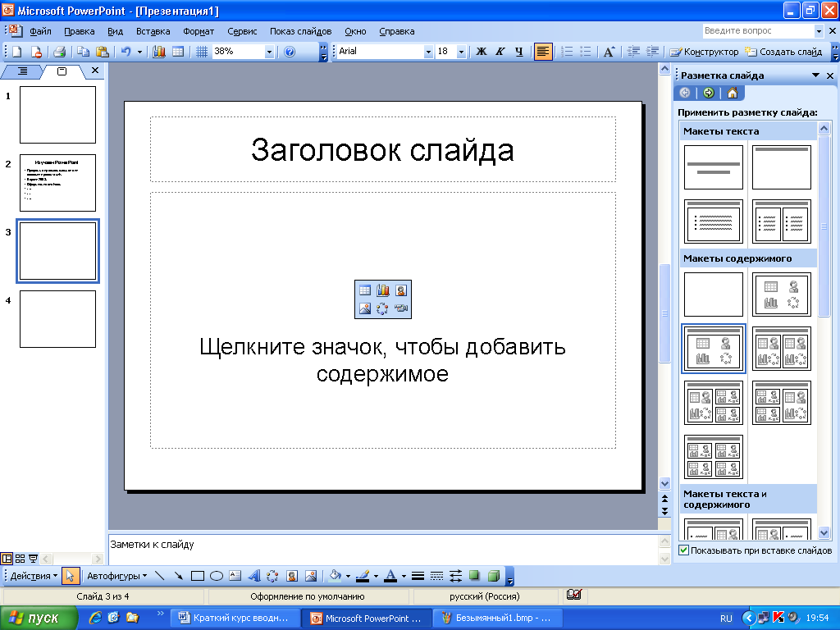Toggle Italic formatting (К)
The height and width of the screenshot is (630, 840).
(500, 52)
